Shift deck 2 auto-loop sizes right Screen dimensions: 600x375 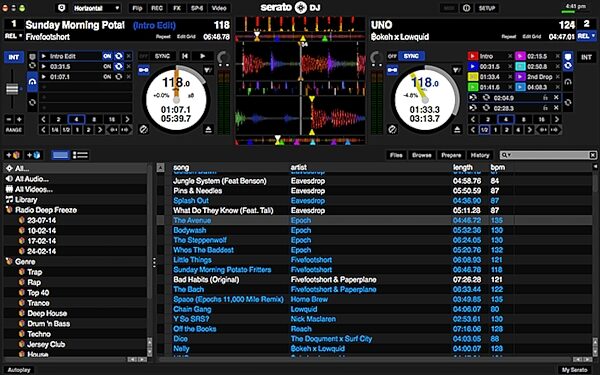pos(556,119)
